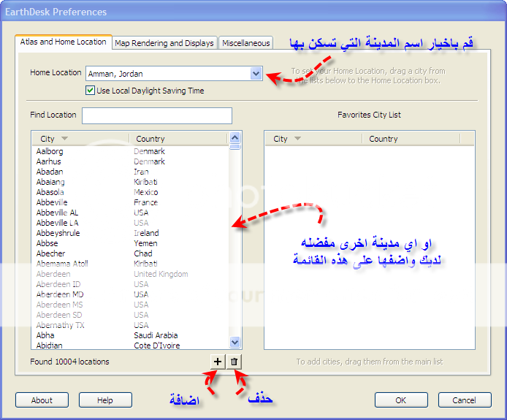Click the Find Location search field

point(156,115)
